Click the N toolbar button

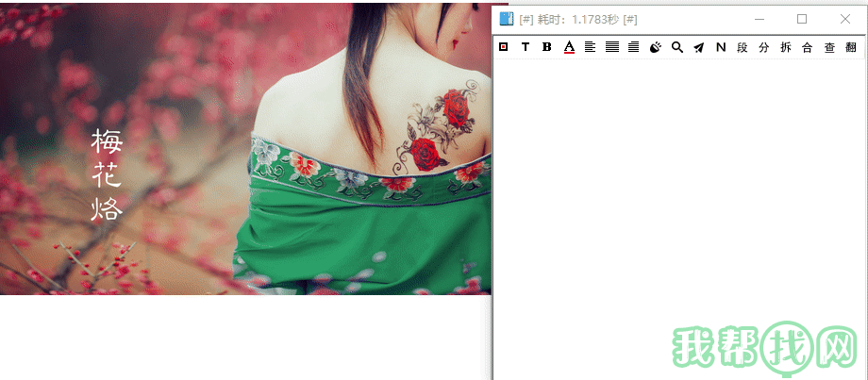[721, 47]
